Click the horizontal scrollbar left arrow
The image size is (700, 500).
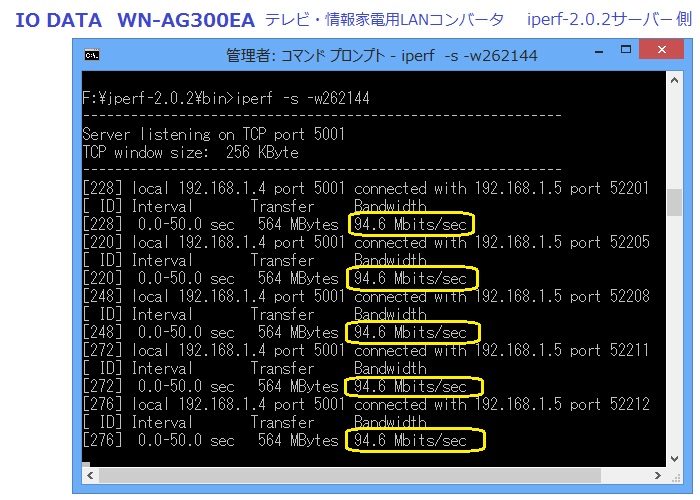(x=90, y=475)
